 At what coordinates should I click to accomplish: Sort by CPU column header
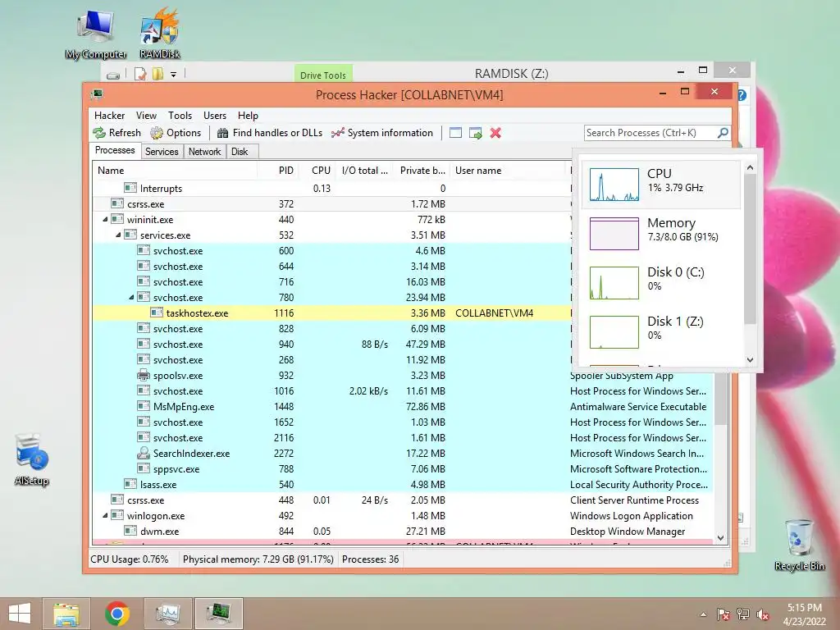[x=317, y=171]
